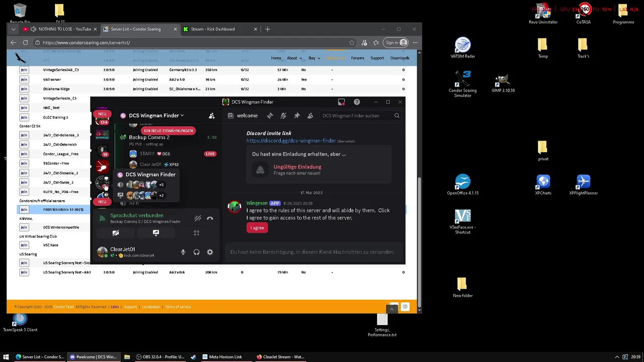Image resolution: width=644 pixels, height=362 pixels.
Task: Click Localisation footer link
Action: coord(150,307)
